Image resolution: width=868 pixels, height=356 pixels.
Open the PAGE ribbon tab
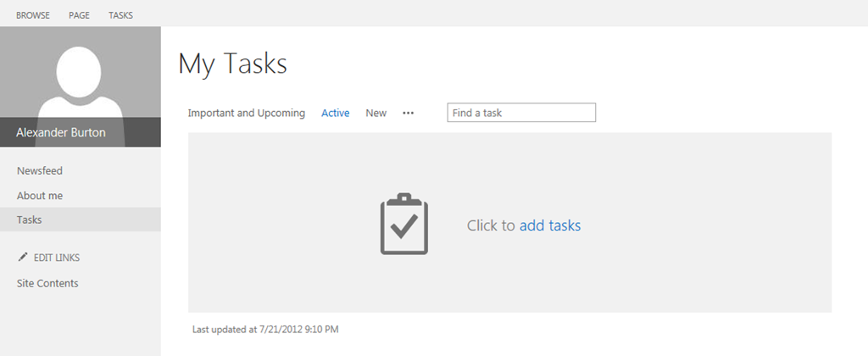(x=79, y=15)
